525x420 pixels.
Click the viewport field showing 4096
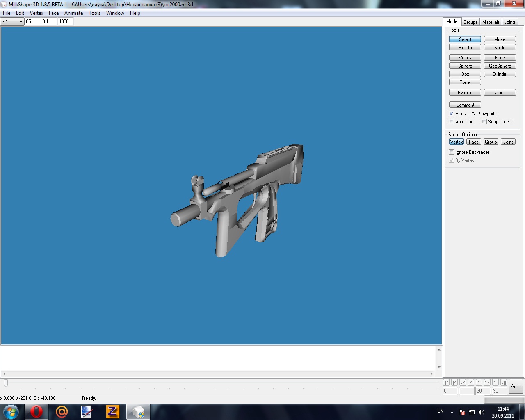tap(65, 21)
